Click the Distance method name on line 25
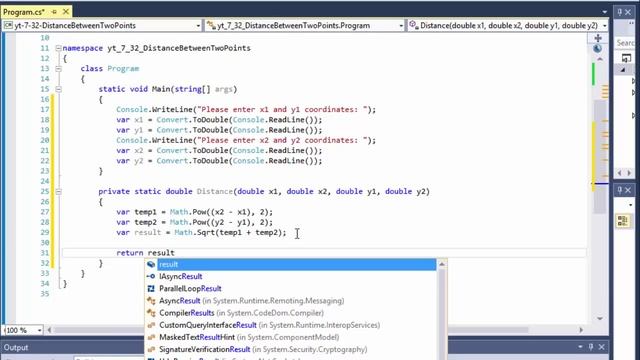 point(214,191)
